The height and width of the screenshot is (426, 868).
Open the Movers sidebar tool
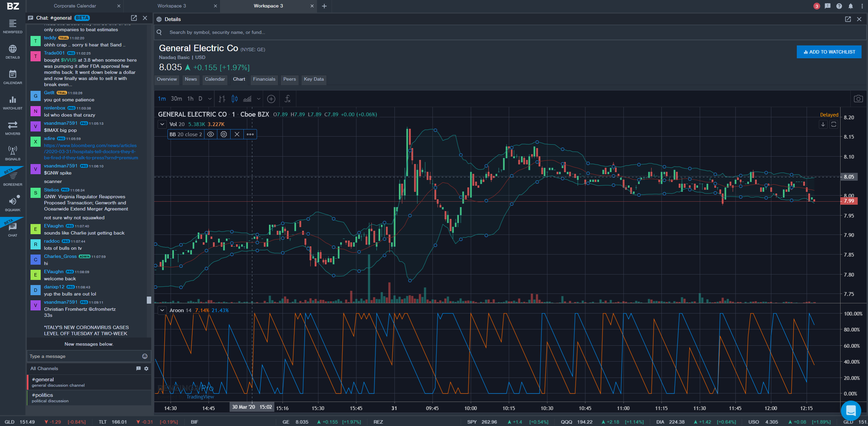tap(13, 128)
